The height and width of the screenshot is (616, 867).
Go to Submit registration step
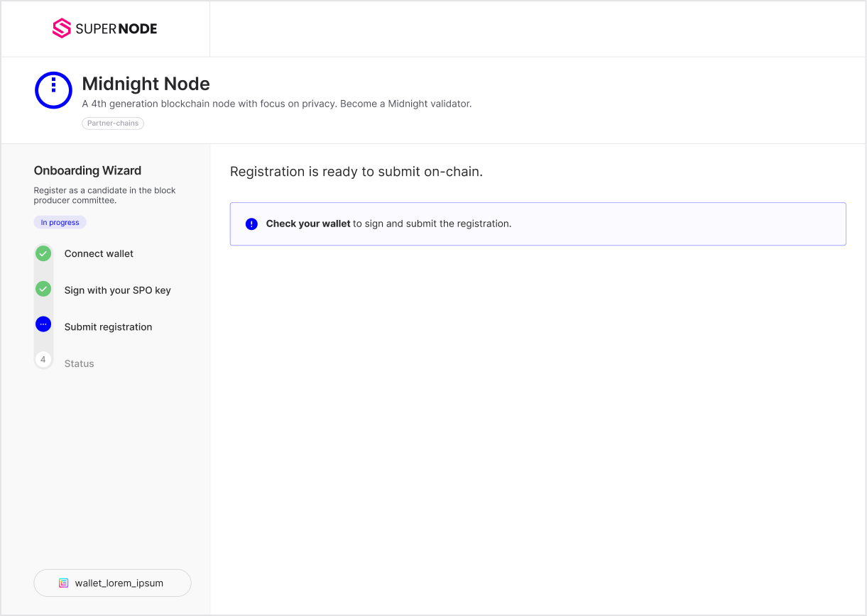[x=108, y=327]
